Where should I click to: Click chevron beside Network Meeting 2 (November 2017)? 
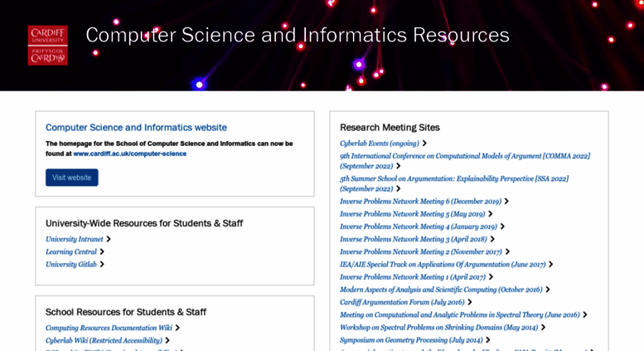coord(507,251)
